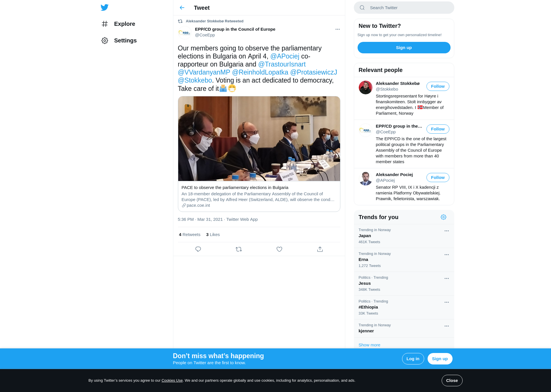This screenshot has width=551, height=392.
Task: Follow Aleksander Stokkebø
Action: pyautogui.click(x=438, y=86)
